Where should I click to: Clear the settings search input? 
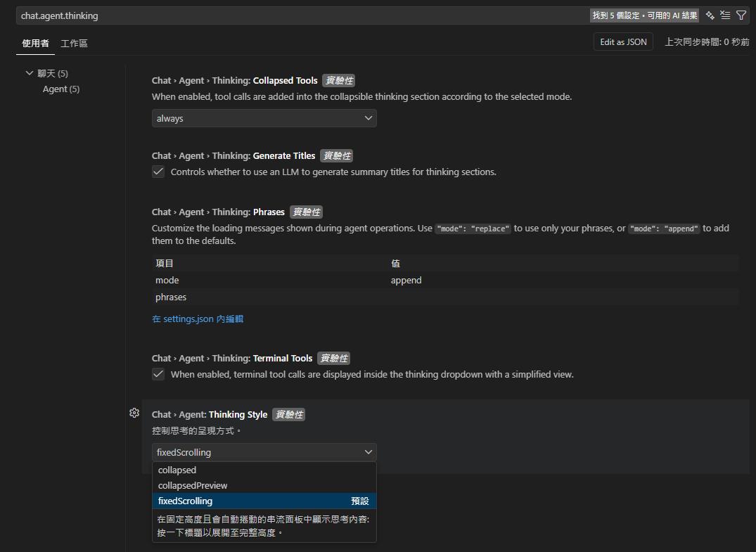click(725, 15)
